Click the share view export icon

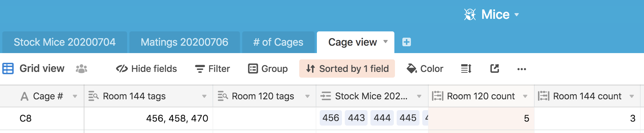(x=495, y=69)
